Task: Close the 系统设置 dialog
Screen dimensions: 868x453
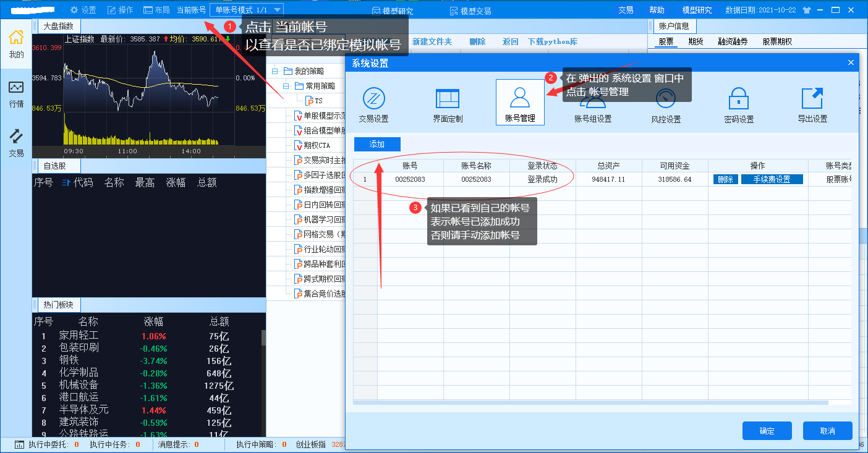Action: [851, 62]
